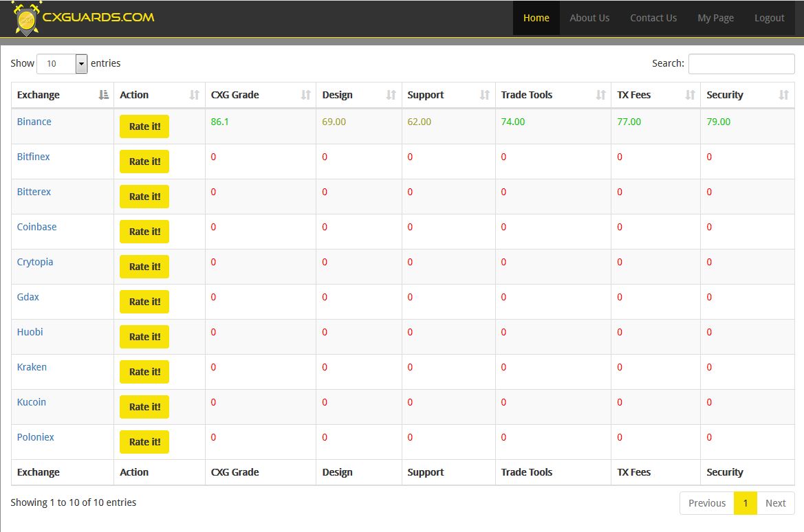Click Binance Design score 69.00
This screenshot has width=804, height=532.
[x=334, y=122]
